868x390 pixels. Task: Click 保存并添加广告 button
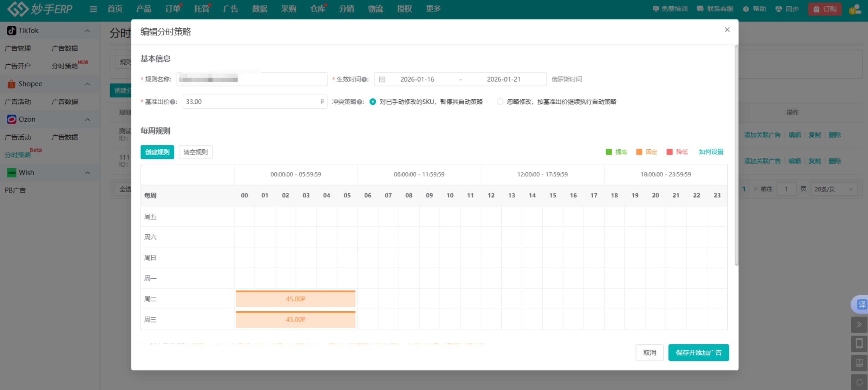point(698,352)
